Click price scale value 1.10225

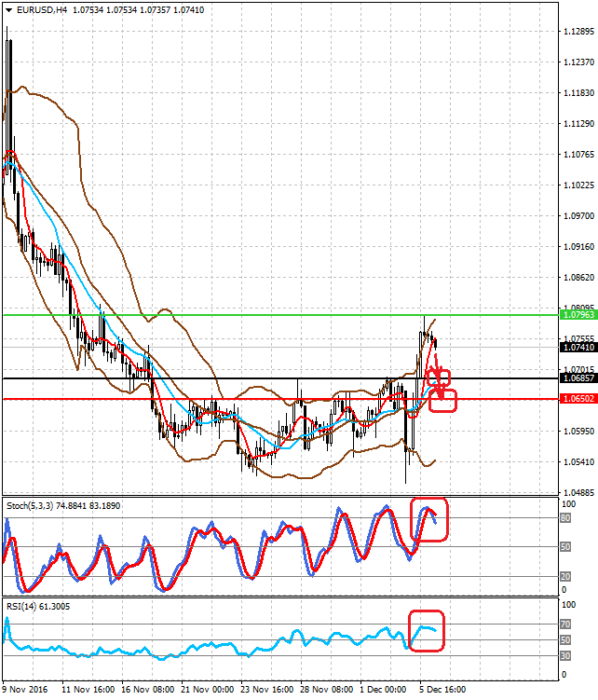pos(578,185)
